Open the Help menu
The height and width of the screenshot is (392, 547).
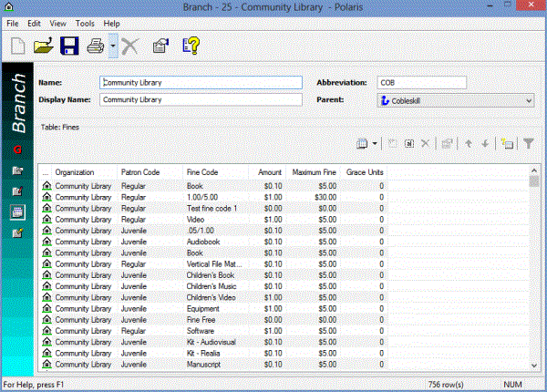click(111, 24)
